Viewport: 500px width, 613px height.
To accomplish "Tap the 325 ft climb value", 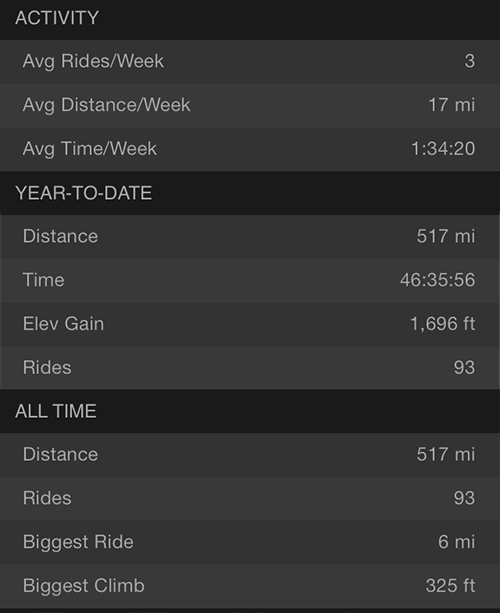I will 450,586.
